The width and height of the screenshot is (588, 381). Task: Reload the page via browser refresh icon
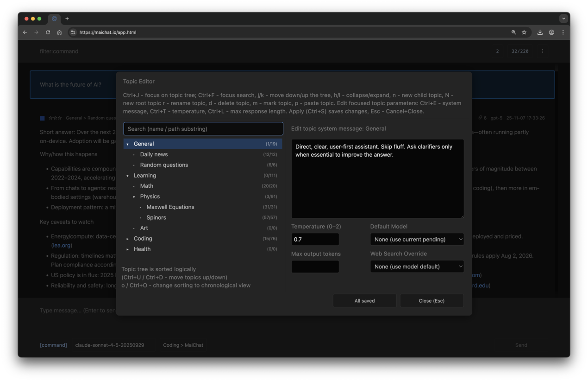click(x=48, y=32)
